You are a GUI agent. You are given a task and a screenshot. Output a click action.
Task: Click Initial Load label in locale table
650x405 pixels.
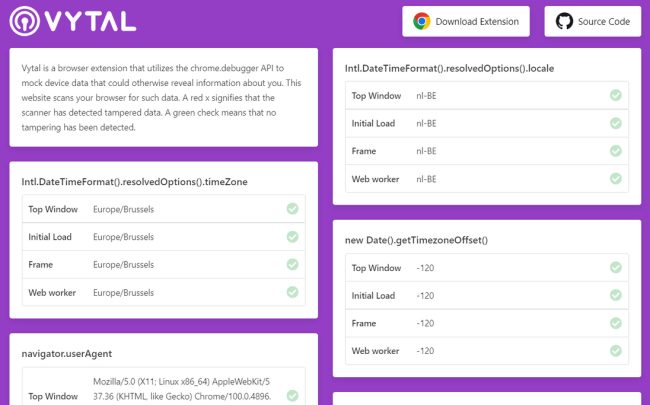[x=373, y=124]
